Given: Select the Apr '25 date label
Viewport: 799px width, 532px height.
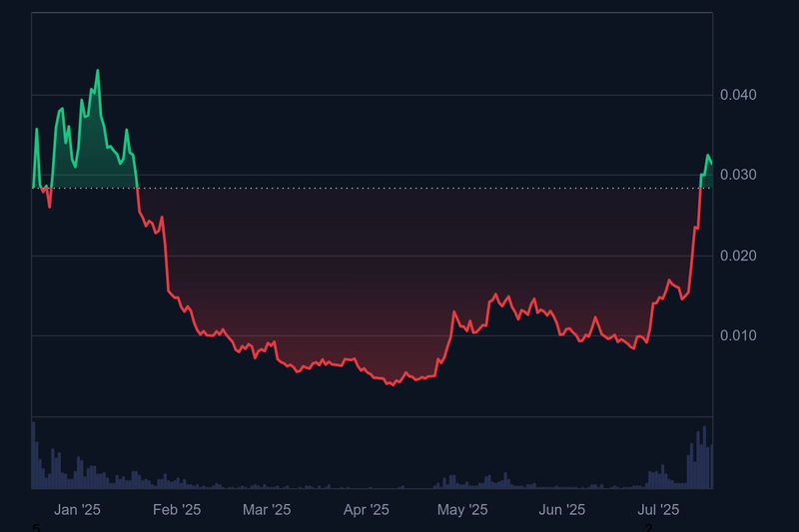Looking at the screenshot, I should pyautogui.click(x=366, y=510).
